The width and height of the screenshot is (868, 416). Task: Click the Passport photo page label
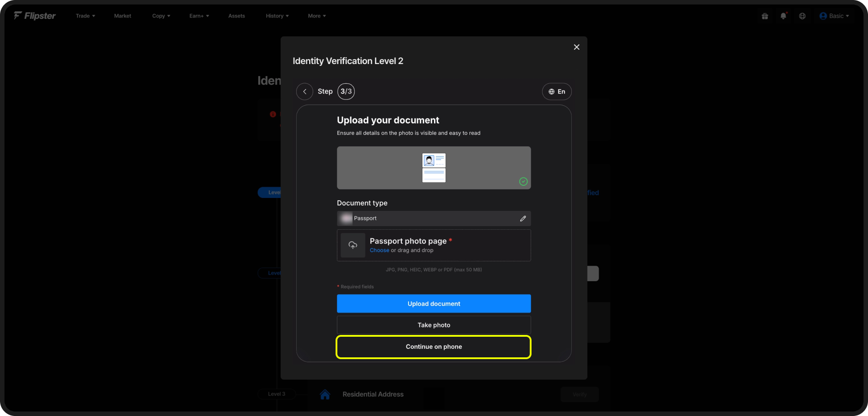point(408,241)
